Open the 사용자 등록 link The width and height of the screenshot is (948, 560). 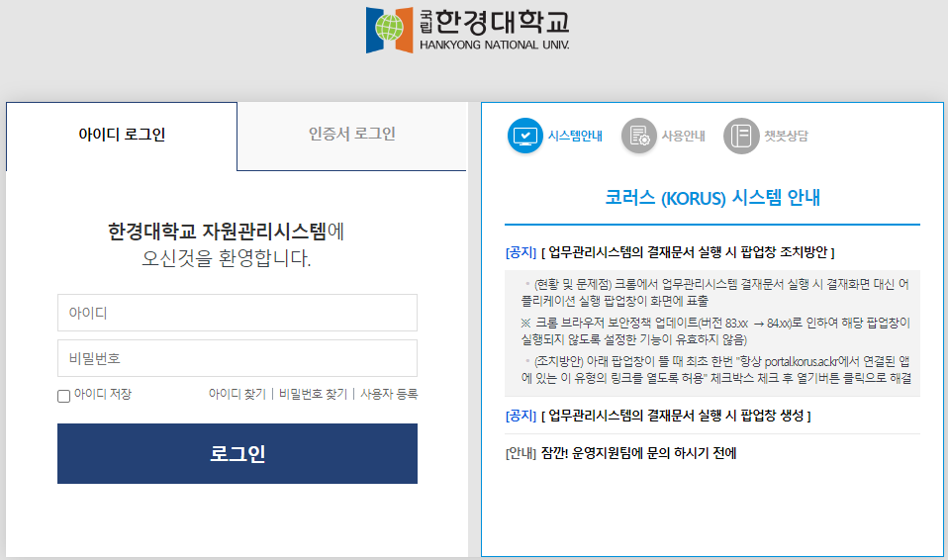(x=389, y=395)
